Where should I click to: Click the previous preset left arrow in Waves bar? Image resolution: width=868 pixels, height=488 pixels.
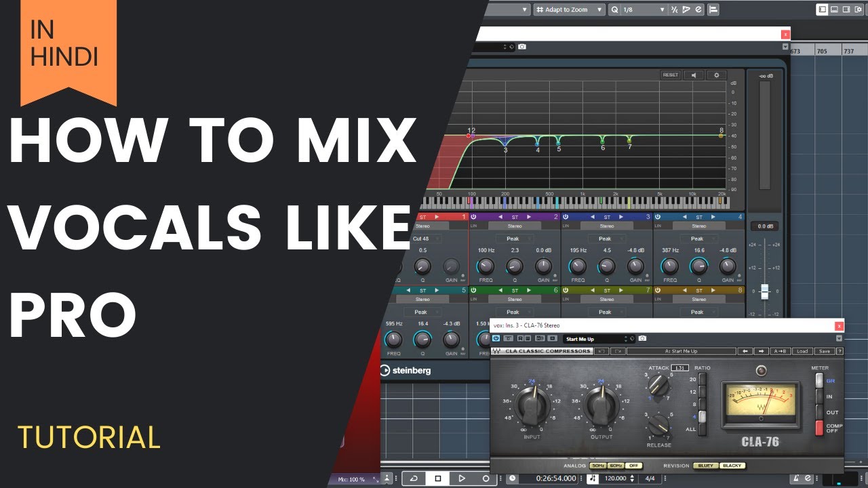tap(745, 351)
